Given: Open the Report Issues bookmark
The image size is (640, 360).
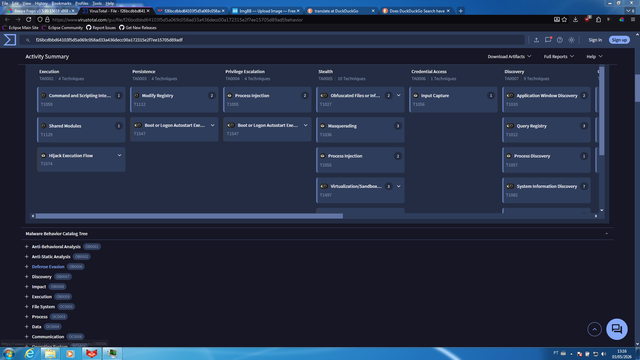Looking at the screenshot, I should pos(101,28).
